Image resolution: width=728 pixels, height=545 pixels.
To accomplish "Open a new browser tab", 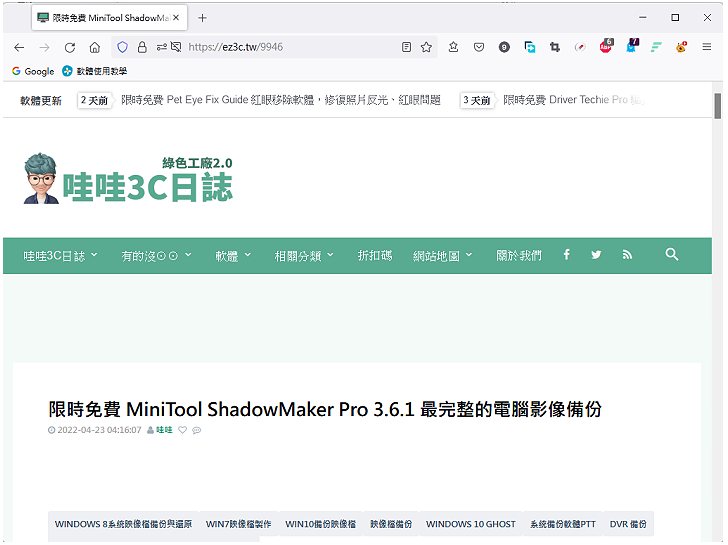I will [202, 18].
